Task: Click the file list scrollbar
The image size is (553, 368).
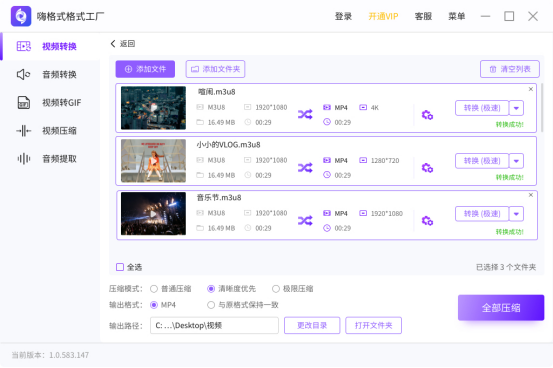Action: coord(542,107)
